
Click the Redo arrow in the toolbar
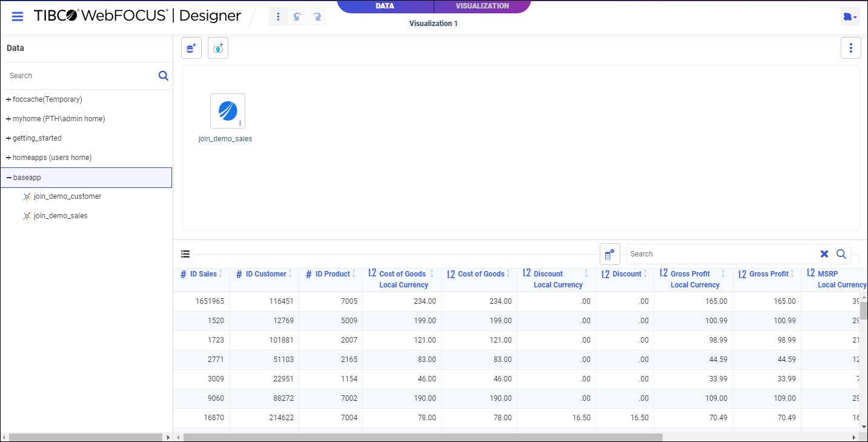point(317,16)
